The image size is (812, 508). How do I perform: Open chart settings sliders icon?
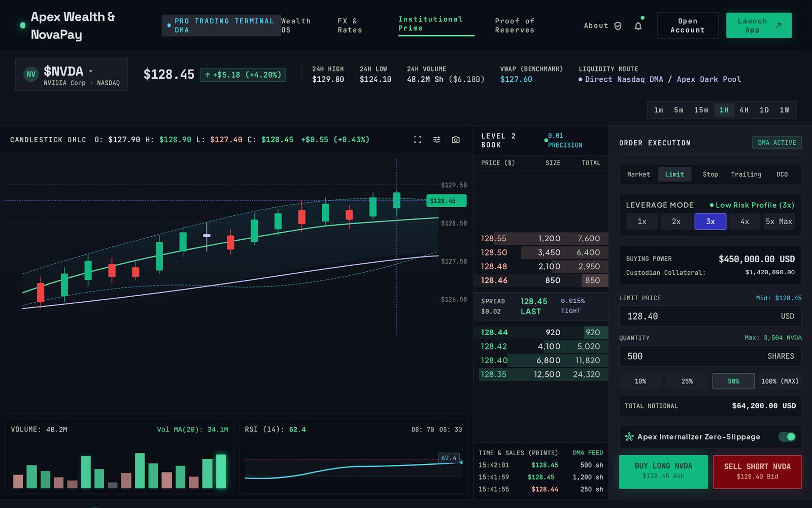pyautogui.click(x=436, y=140)
